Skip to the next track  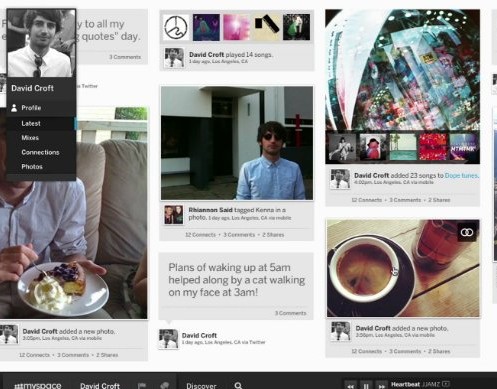tap(381, 386)
